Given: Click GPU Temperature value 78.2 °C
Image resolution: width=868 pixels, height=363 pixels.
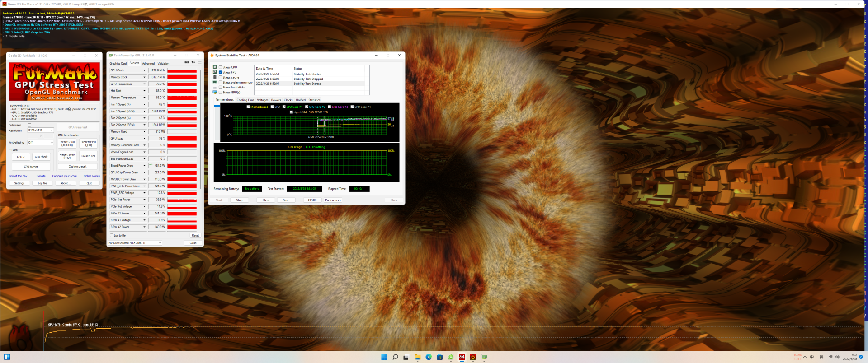Looking at the screenshot, I should point(158,84).
